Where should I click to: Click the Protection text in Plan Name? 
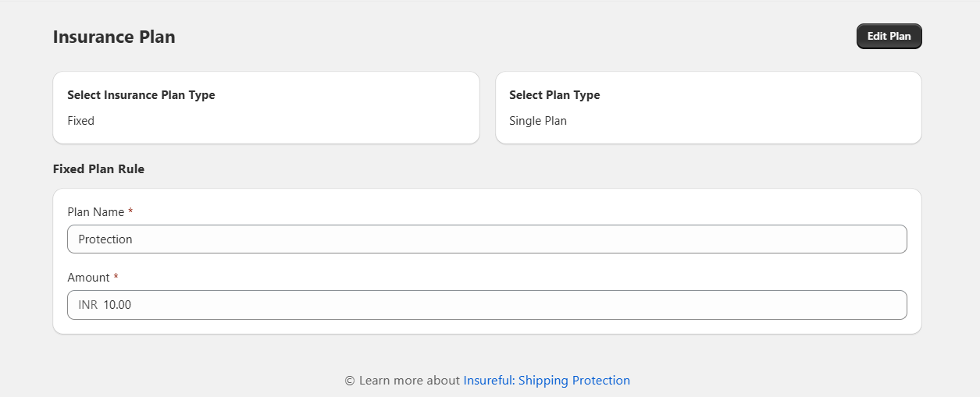tap(105, 239)
